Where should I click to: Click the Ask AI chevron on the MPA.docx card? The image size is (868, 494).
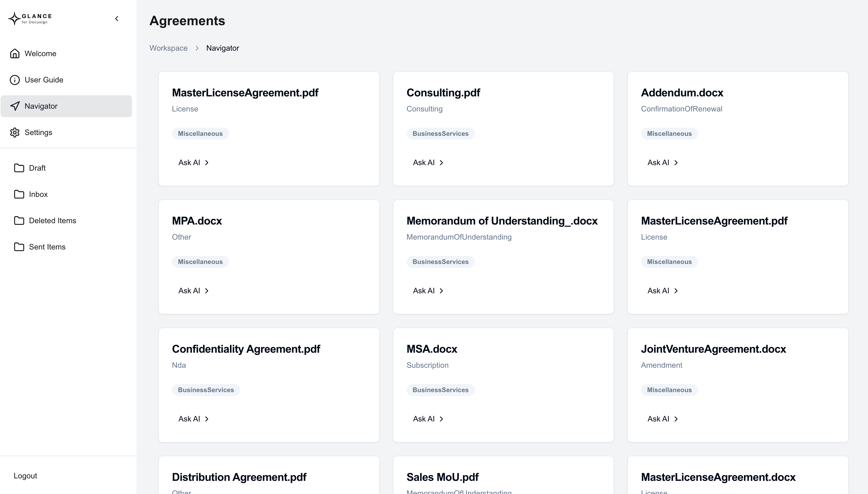point(206,291)
